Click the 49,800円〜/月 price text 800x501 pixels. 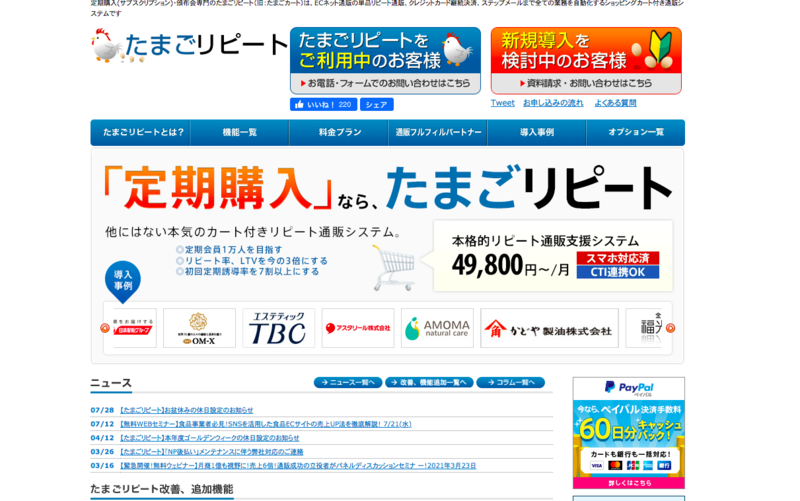511,265
